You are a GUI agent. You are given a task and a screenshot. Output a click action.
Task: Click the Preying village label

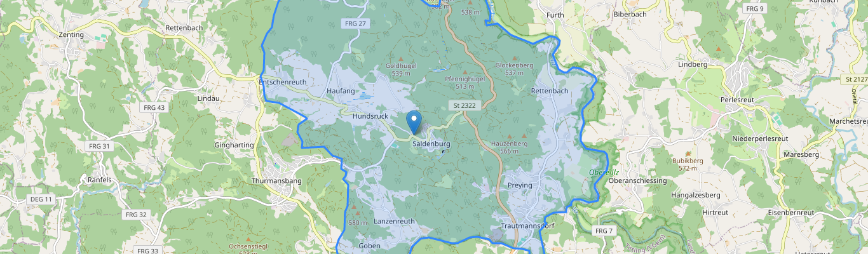(520, 185)
